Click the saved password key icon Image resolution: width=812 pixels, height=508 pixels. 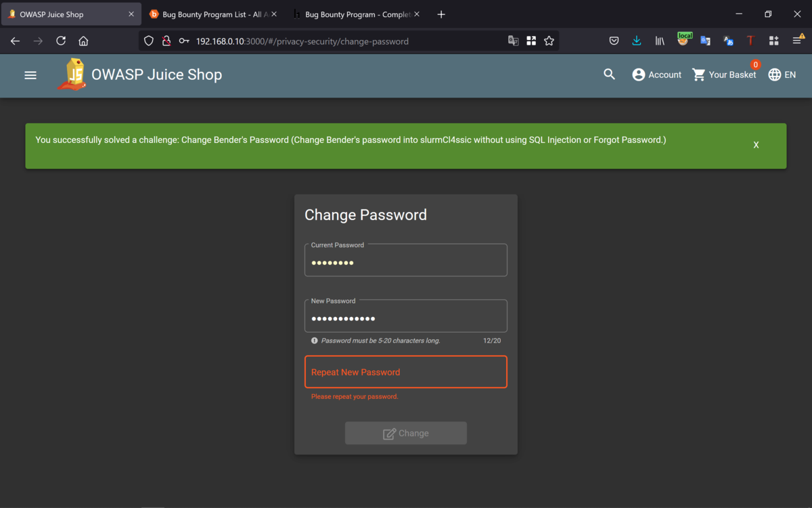pos(183,41)
